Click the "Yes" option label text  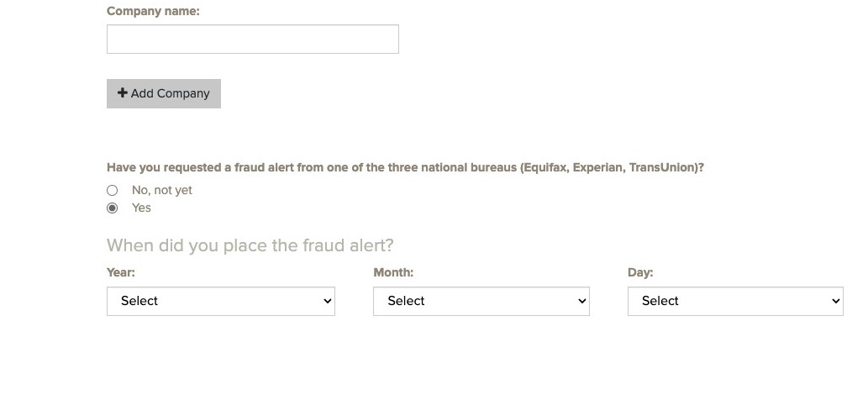click(141, 208)
